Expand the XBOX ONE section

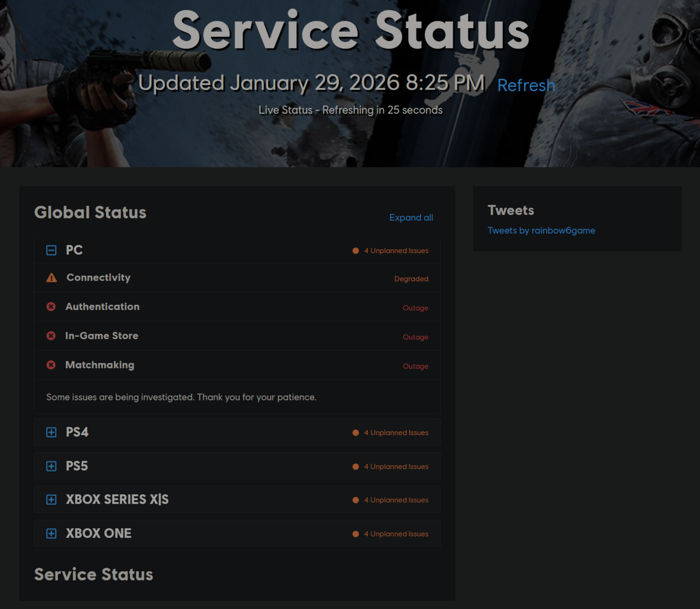point(51,534)
